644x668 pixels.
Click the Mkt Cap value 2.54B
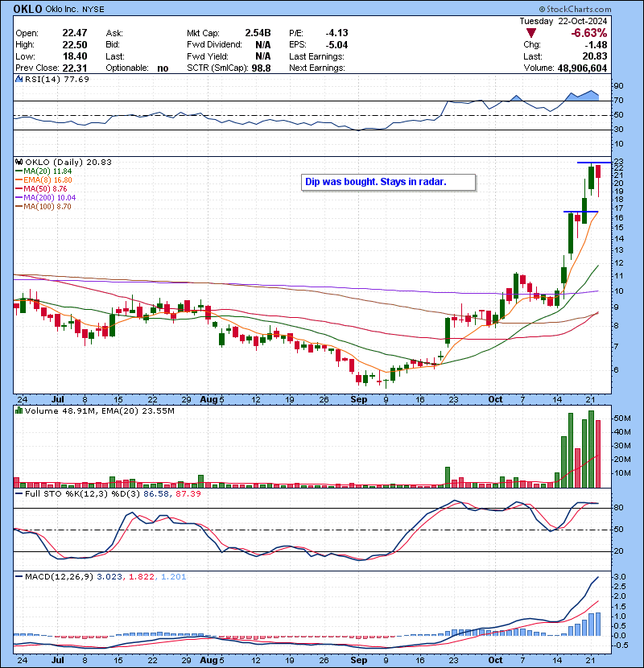tap(258, 33)
